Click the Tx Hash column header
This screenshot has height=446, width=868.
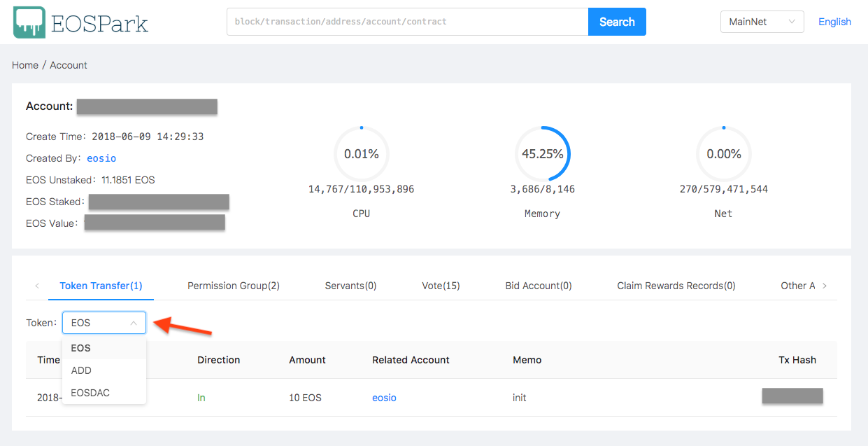(797, 360)
